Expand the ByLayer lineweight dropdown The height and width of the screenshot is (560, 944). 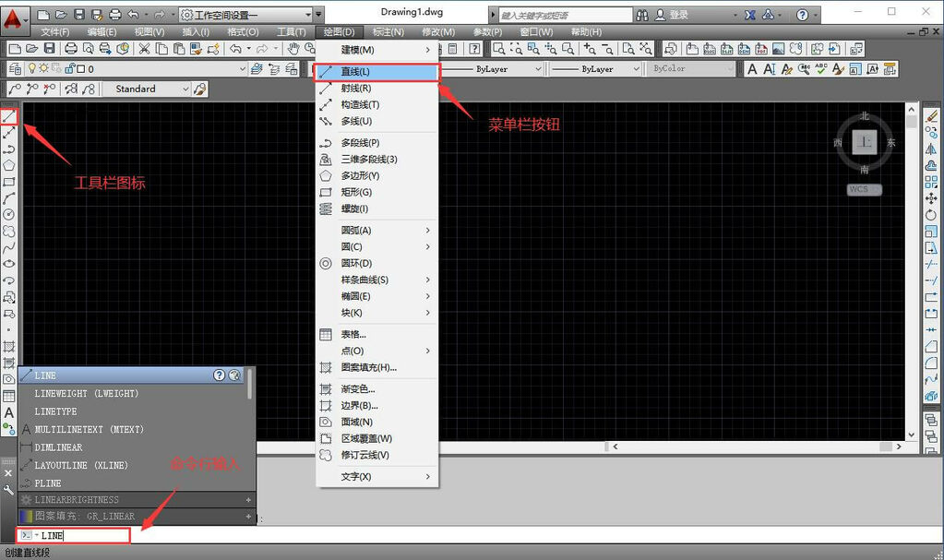click(636, 69)
